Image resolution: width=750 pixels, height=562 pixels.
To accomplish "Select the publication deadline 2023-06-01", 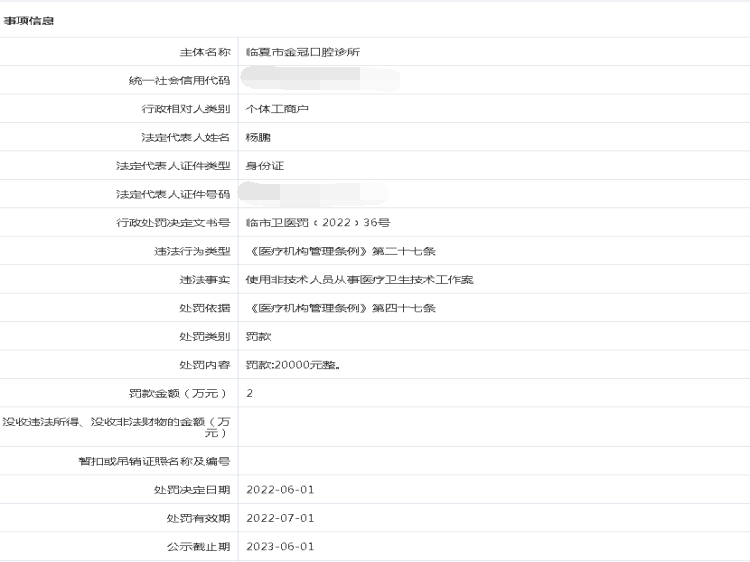I will (x=280, y=547).
